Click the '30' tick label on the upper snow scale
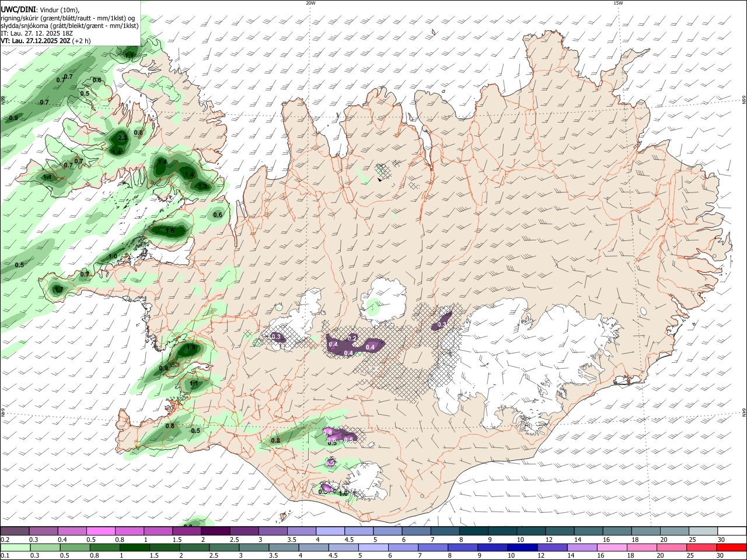 721,540
